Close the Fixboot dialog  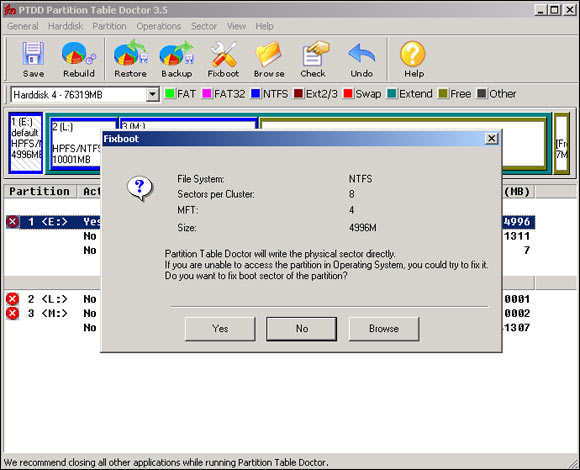tap(491, 139)
